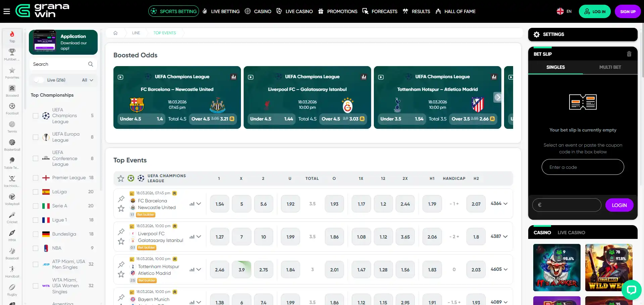This screenshot has height=305, width=644.
Task: Open the hamburger main menu
Action: point(7,11)
